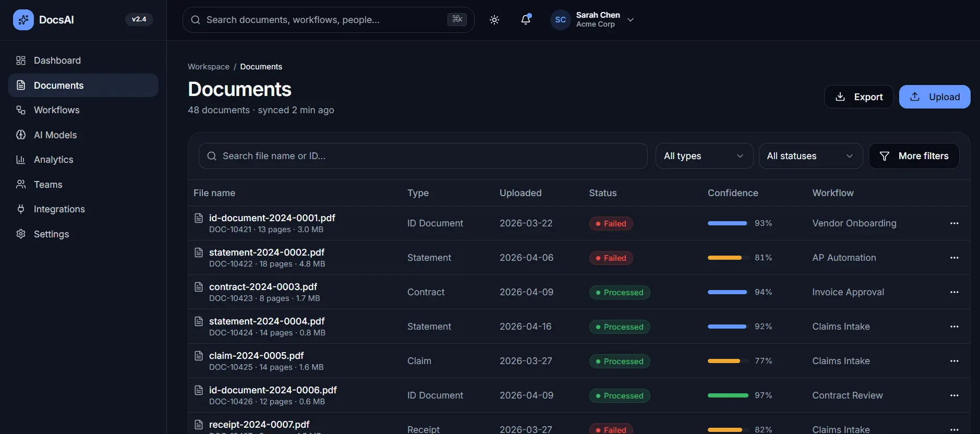This screenshot has height=434, width=980.
Task: Select Documents in the sidebar
Action: [x=83, y=85]
